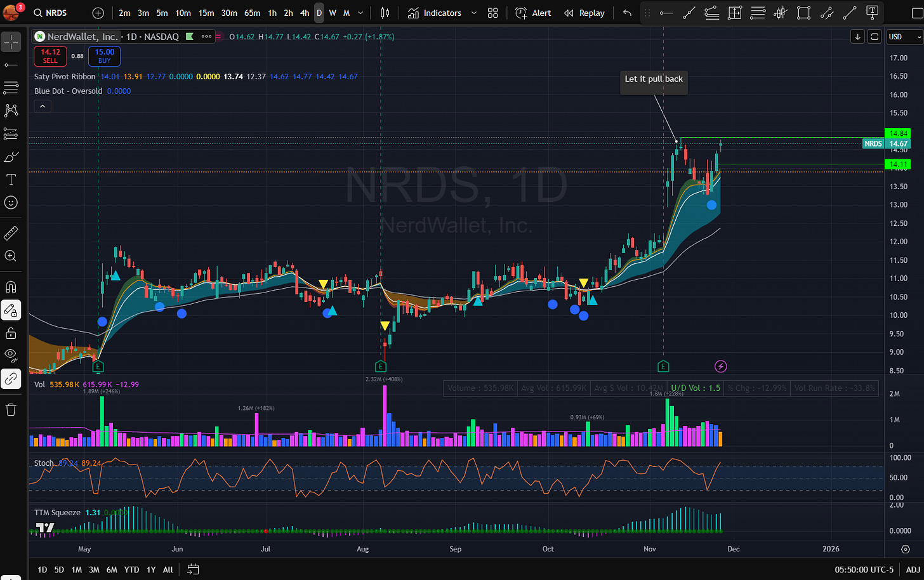Open chart settings gear below price axis

click(905, 549)
